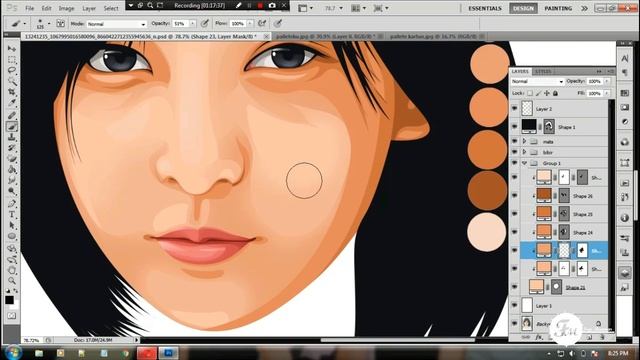Hide Shape 26 layer visibility eye
Screen dimensions: 640x360
pyautogui.click(x=514, y=196)
